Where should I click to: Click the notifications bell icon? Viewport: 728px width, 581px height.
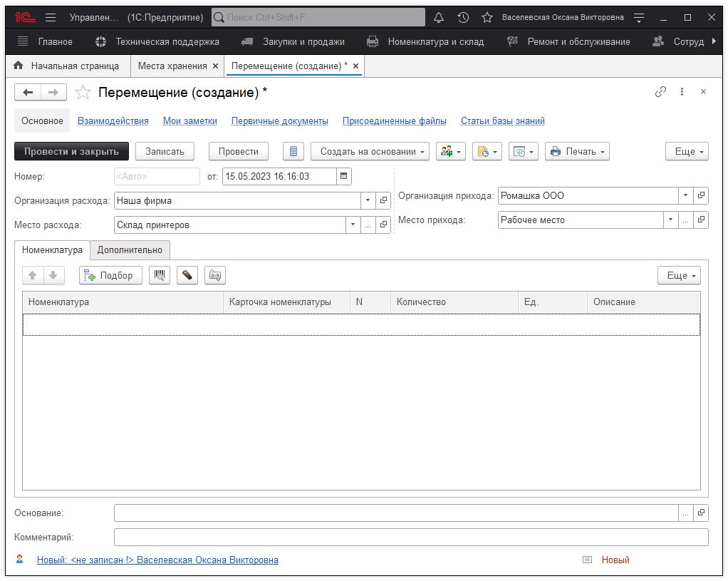(x=439, y=17)
